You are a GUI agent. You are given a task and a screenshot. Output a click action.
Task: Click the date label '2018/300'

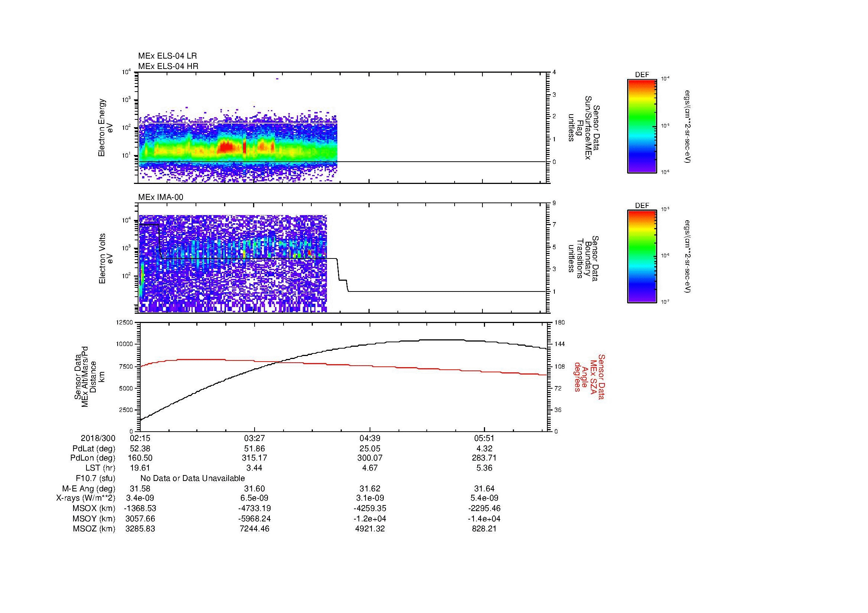pos(98,438)
